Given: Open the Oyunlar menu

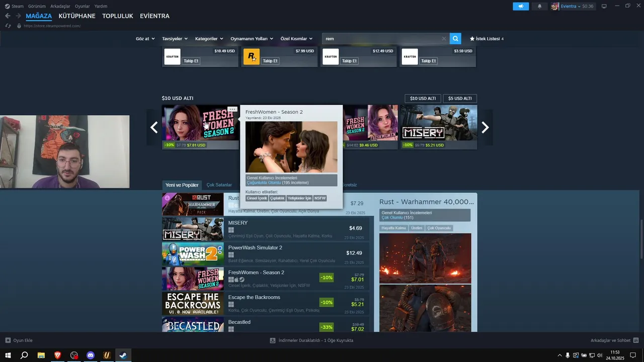Looking at the screenshot, I should pyautogui.click(x=83, y=6).
